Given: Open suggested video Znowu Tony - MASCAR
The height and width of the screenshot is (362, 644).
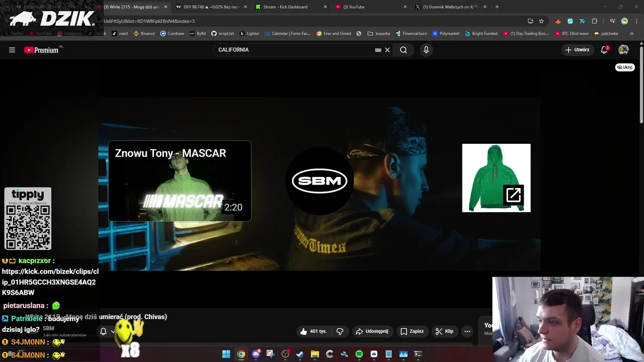Looking at the screenshot, I should 180,181.
